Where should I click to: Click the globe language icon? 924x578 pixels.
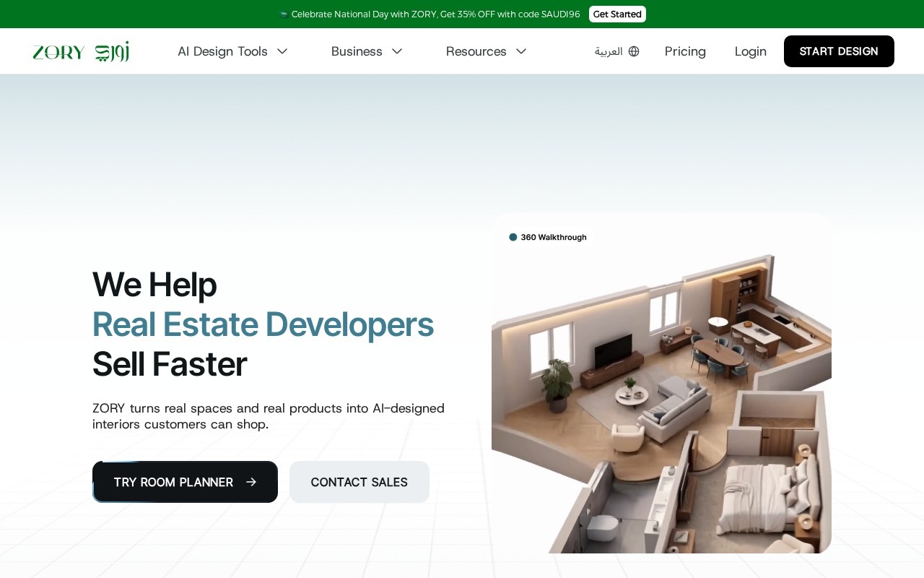click(634, 51)
